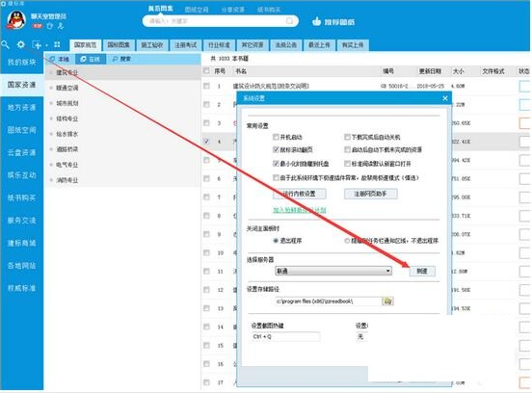The height and width of the screenshot is (393, 532).
Task: Open the four-square grid view icon
Action: pyautogui.click(x=57, y=44)
